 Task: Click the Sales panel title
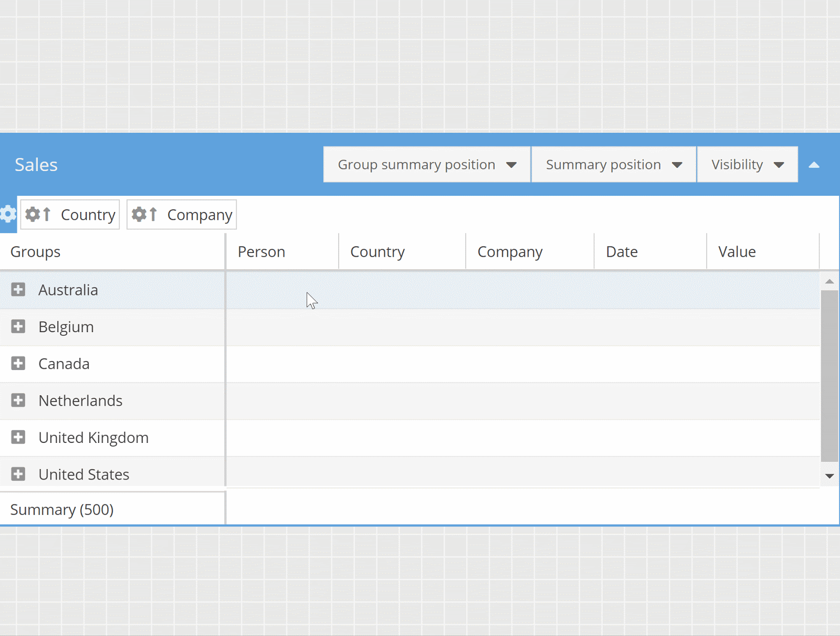coord(36,165)
